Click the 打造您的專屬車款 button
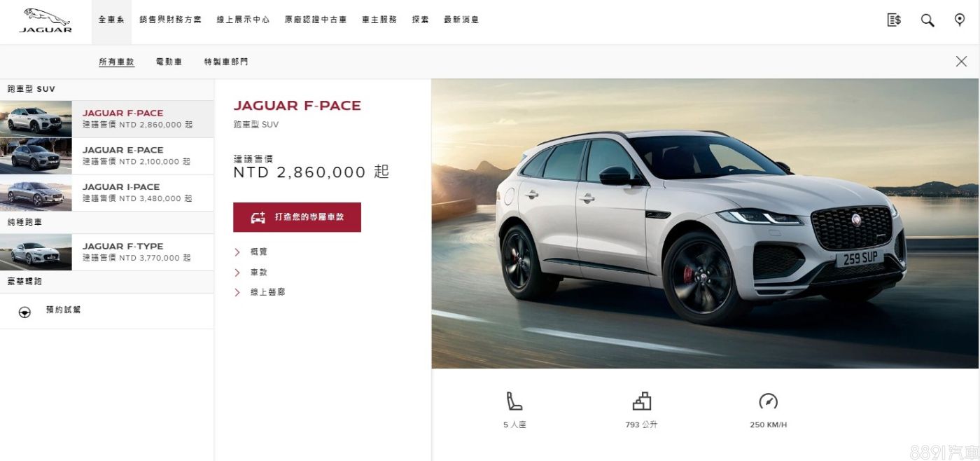This screenshot has width=980, height=461. pyautogui.click(x=297, y=217)
